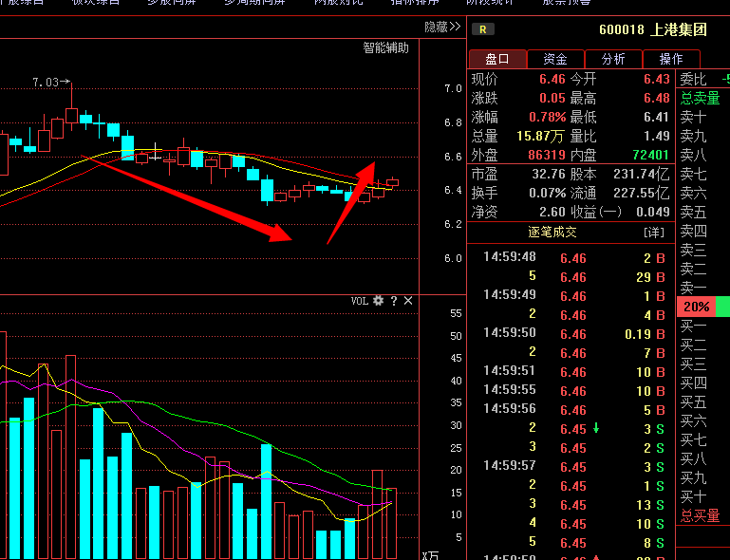The image size is (730, 560).
Task: Open the 智能辅助 smart assist option
Action: coord(385,47)
